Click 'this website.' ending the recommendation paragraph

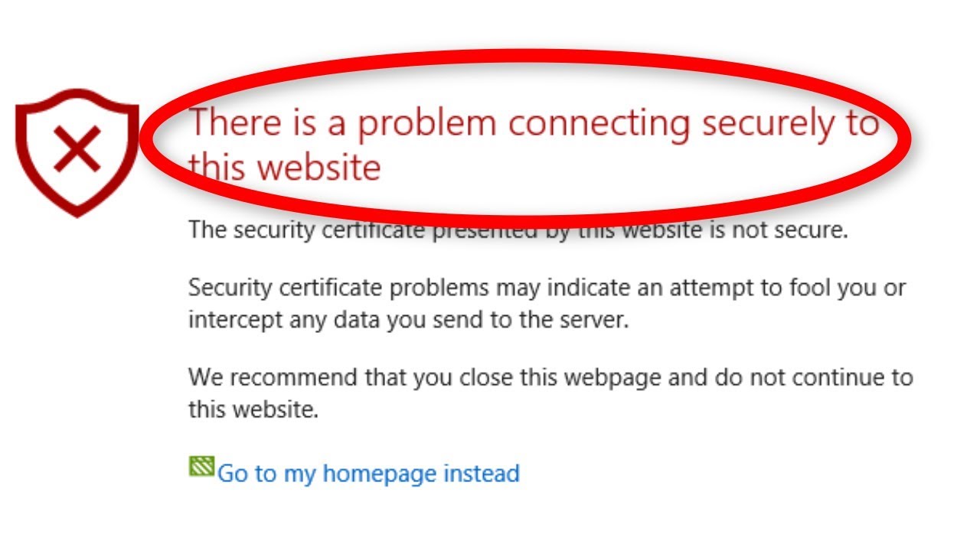(253, 409)
